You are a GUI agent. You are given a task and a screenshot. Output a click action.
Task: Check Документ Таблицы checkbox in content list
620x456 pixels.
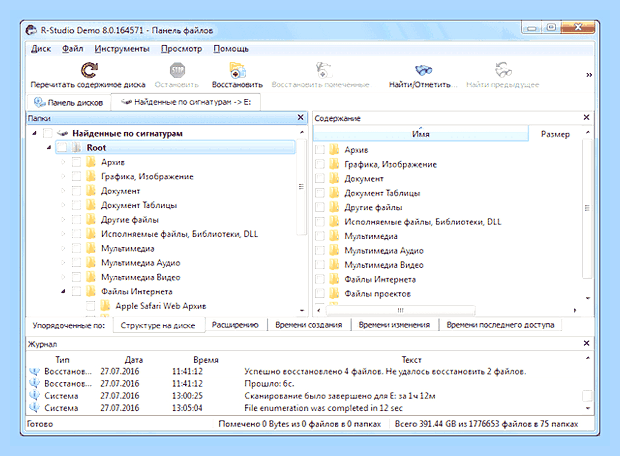pyautogui.click(x=320, y=193)
